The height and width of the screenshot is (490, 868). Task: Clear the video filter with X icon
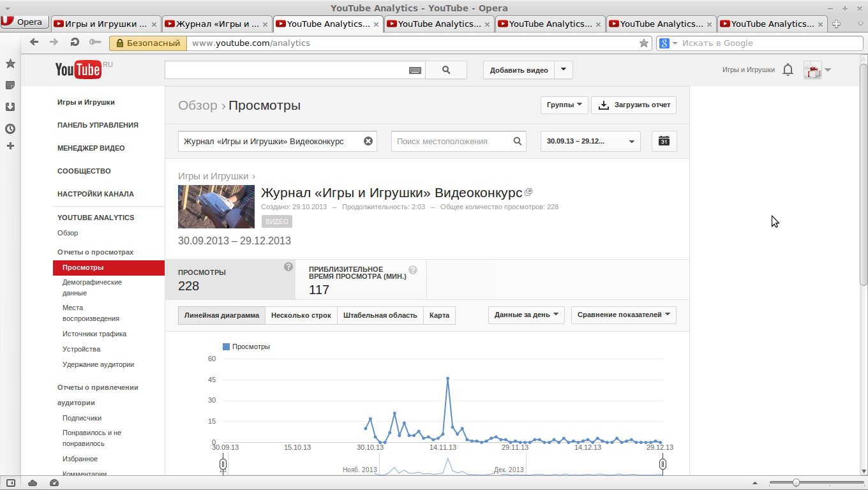368,141
